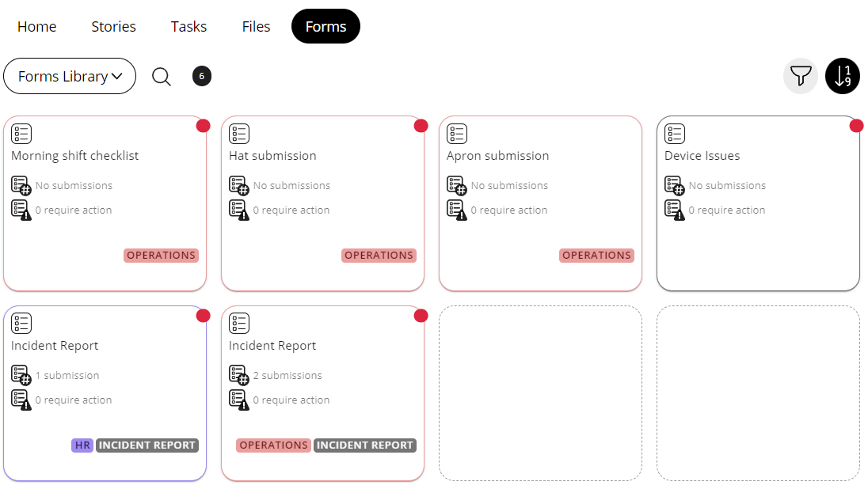Click submissions icon on Device Issues card
This screenshot has width=868, height=489.
(674, 186)
